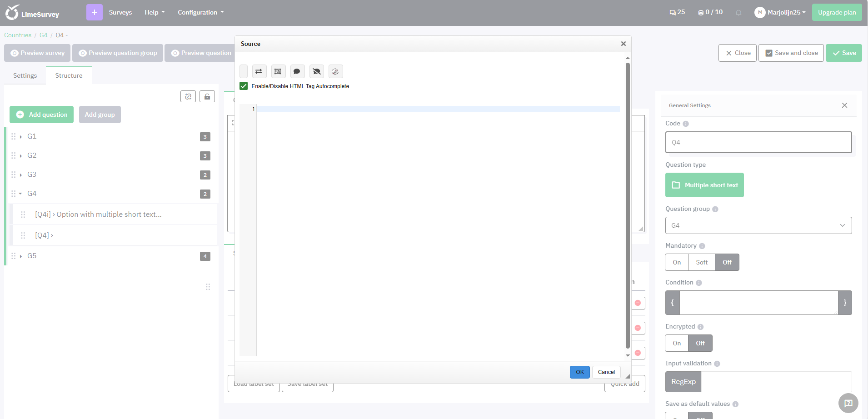The height and width of the screenshot is (419, 868).
Task: Click OK in the Source dialog
Action: tap(579, 372)
